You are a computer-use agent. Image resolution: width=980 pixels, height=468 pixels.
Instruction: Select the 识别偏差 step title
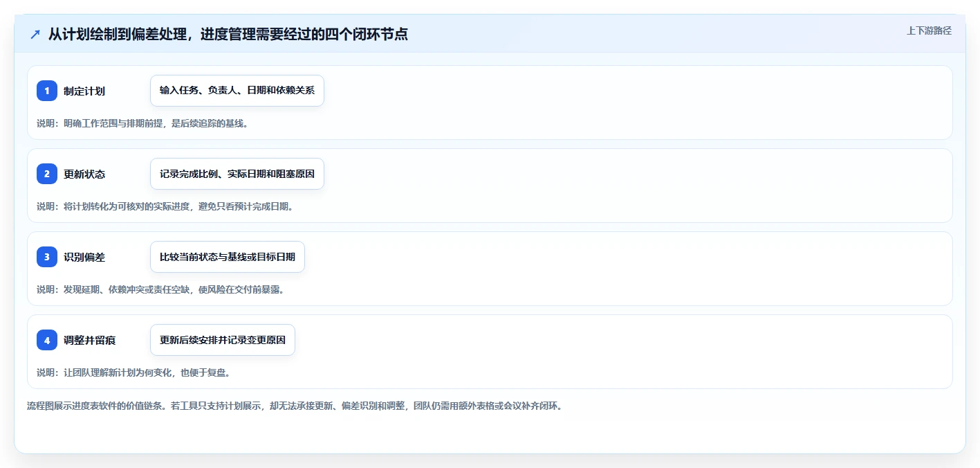coord(84,257)
